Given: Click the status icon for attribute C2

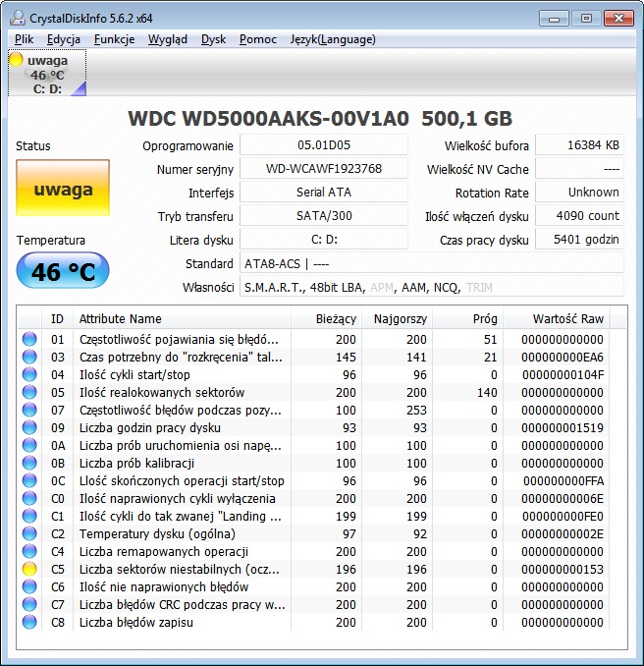Looking at the screenshot, I should [x=29, y=533].
